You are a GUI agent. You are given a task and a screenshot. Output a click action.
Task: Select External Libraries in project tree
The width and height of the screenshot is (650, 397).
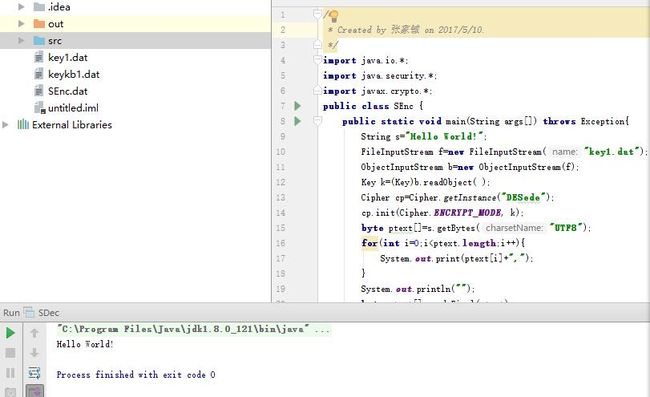coord(72,124)
